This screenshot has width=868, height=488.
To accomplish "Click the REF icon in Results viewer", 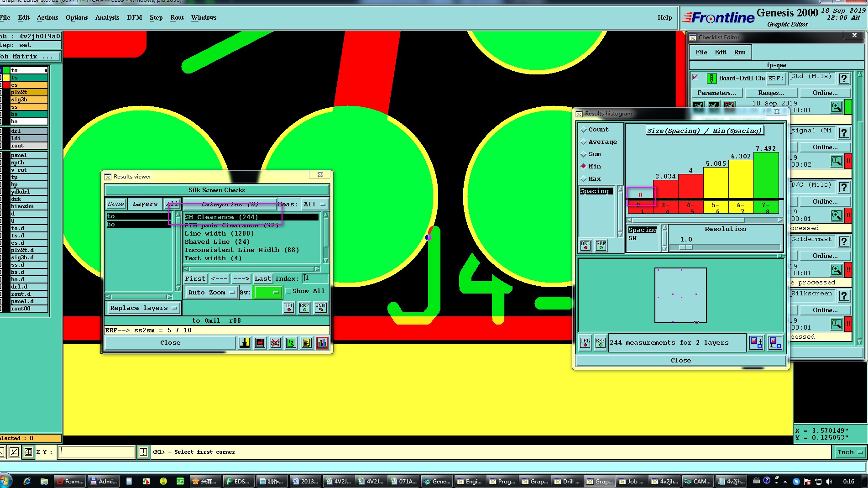I will pyautogui.click(x=304, y=308).
